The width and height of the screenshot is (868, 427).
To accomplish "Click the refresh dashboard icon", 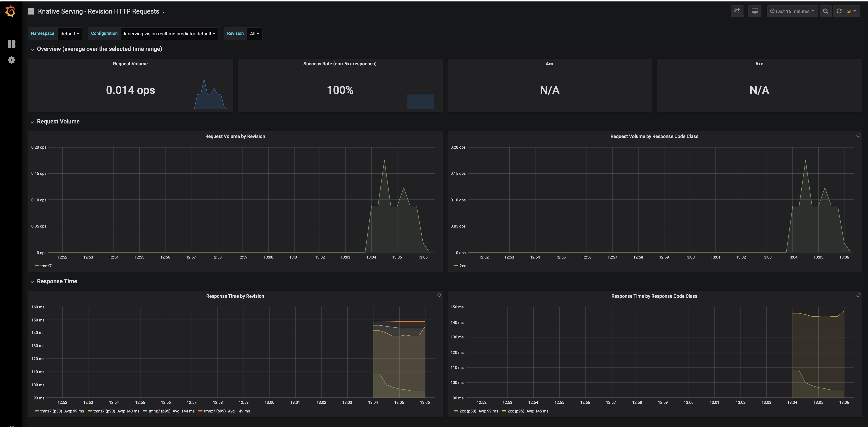I will [x=839, y=11].
